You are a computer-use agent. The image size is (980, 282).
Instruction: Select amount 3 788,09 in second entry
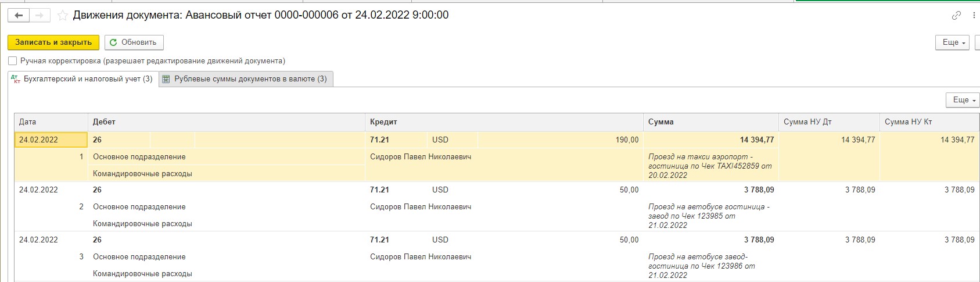(x=759, y=190)
